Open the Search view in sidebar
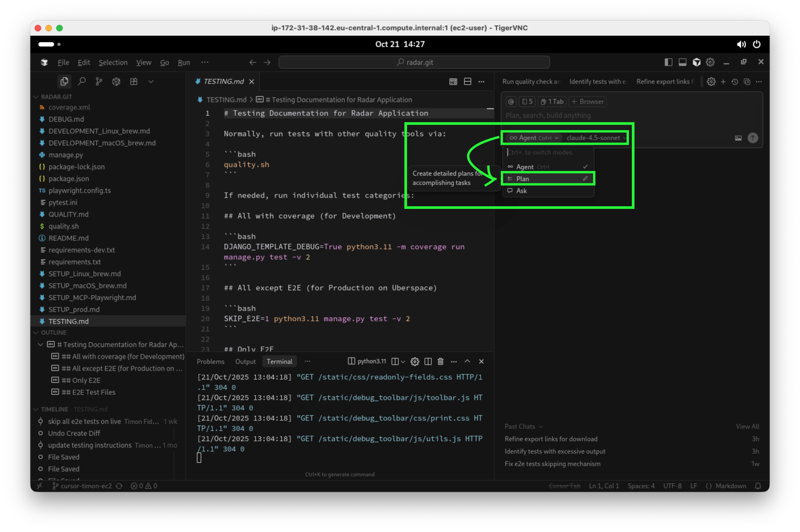The height and width of the screenshot is (532, 800). (82, 81)
